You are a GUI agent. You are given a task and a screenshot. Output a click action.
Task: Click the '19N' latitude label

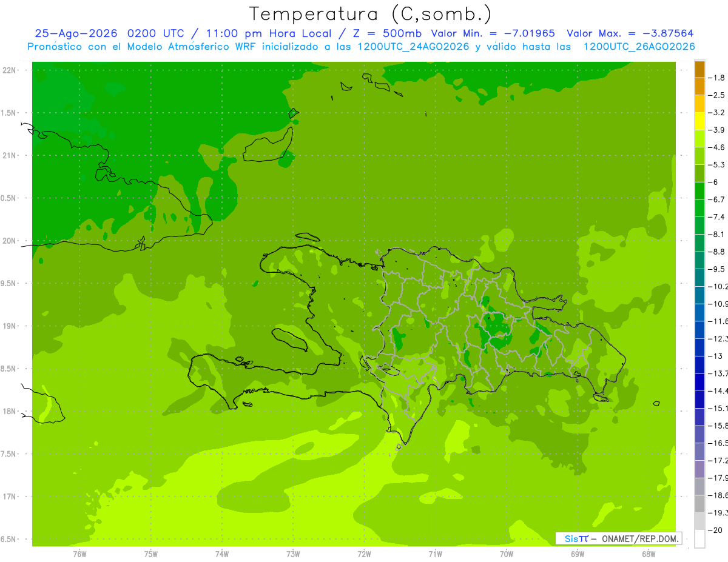click(10, 326)
